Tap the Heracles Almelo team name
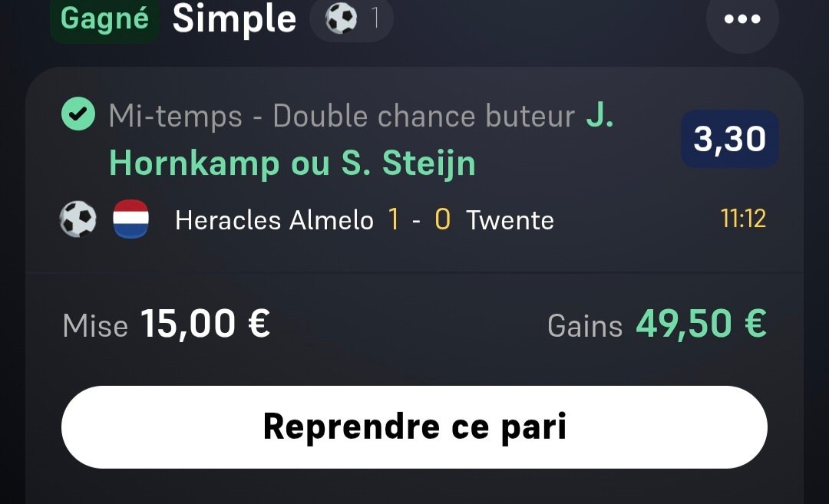829x504 pixels. coord(274,220)
